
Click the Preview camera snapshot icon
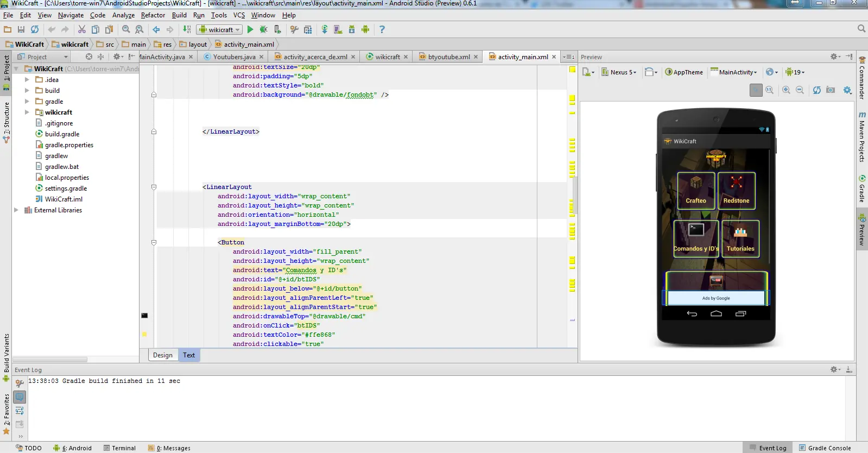831,90
